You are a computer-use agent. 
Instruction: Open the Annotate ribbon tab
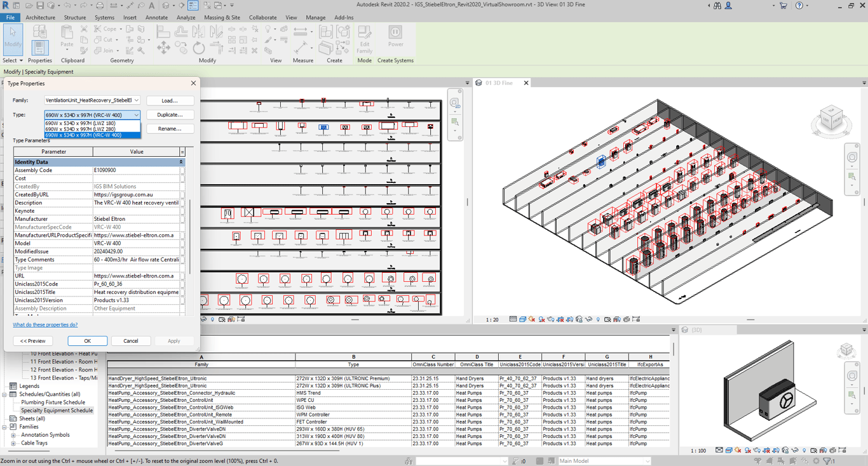pos(156,18)
